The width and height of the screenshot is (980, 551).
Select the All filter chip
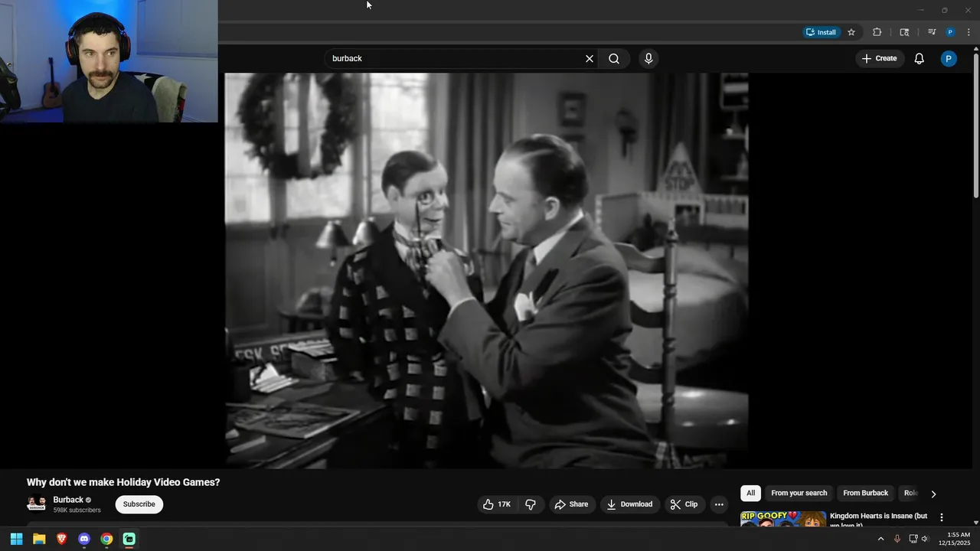tap(750, 494)
